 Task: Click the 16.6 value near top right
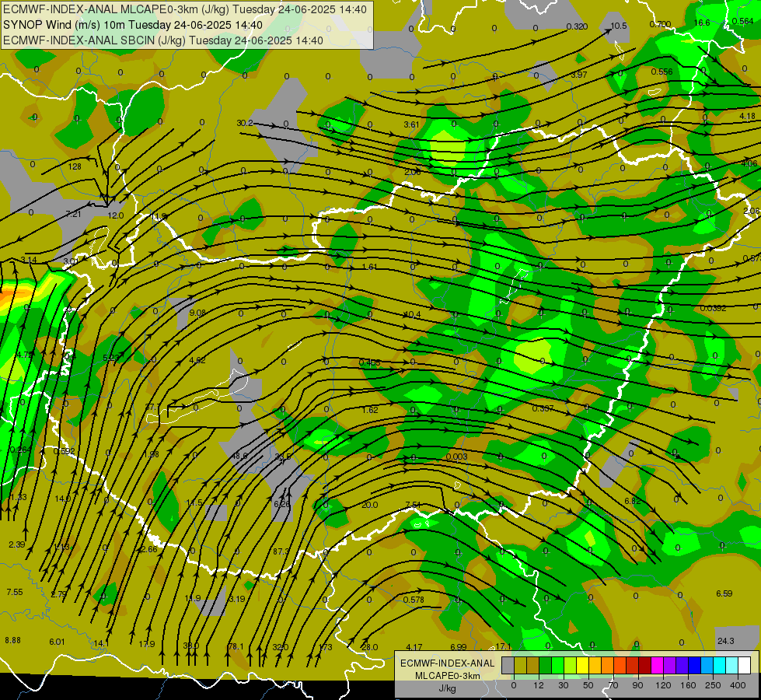pyautogui.click(x=702, y=23)
